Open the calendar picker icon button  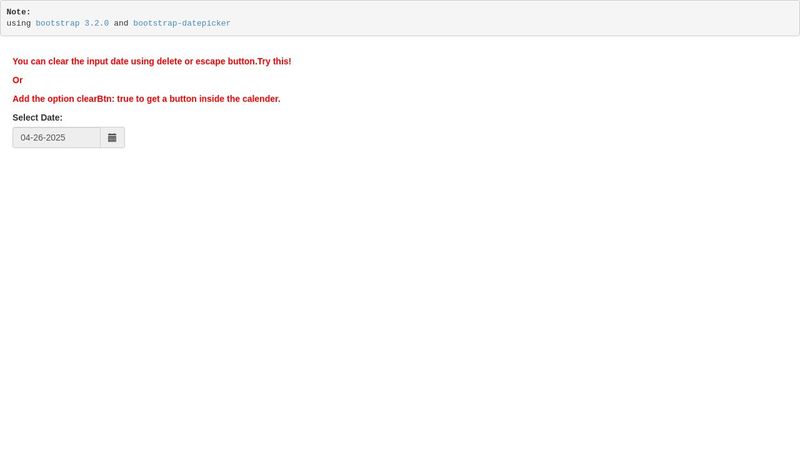click(x=112, y=137)
